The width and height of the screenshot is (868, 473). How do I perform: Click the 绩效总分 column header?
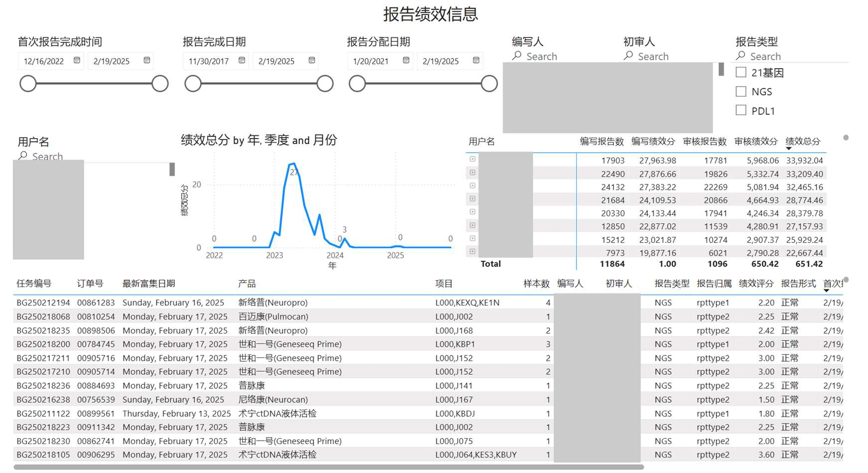coord(803,142)
